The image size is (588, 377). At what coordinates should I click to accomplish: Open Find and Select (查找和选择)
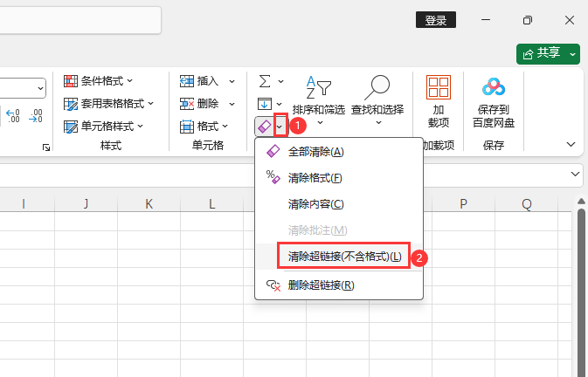(377, 100)
